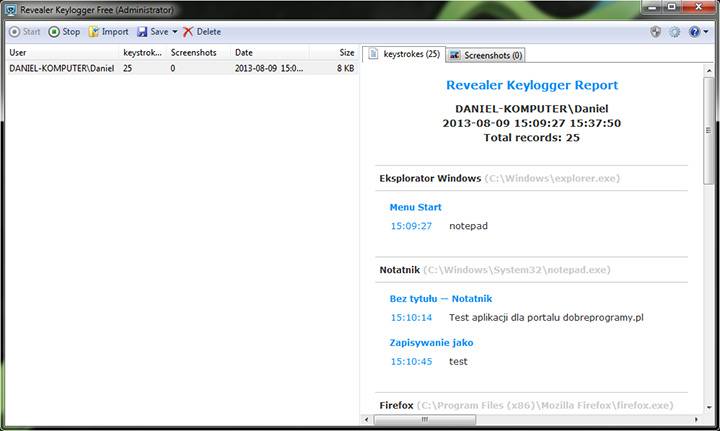Maximize the Revealer Keylogger window
This screenshot has height=431, width=720.
click(671, 7)
